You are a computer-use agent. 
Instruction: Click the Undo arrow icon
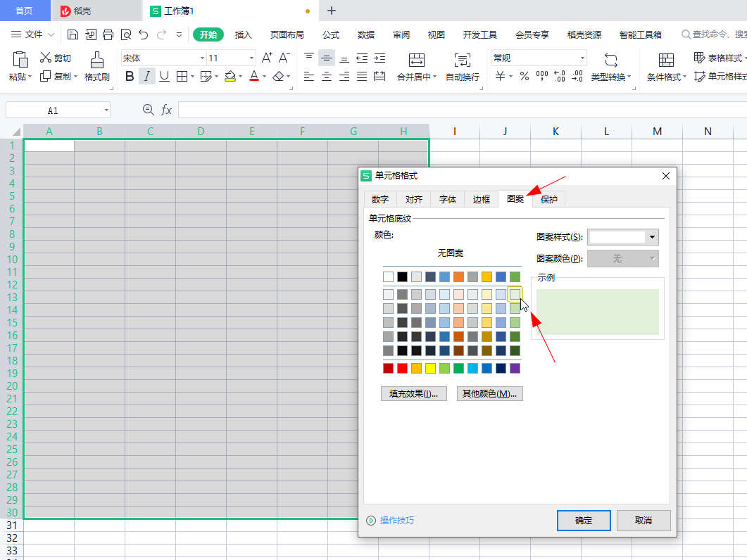click(144, 34)
